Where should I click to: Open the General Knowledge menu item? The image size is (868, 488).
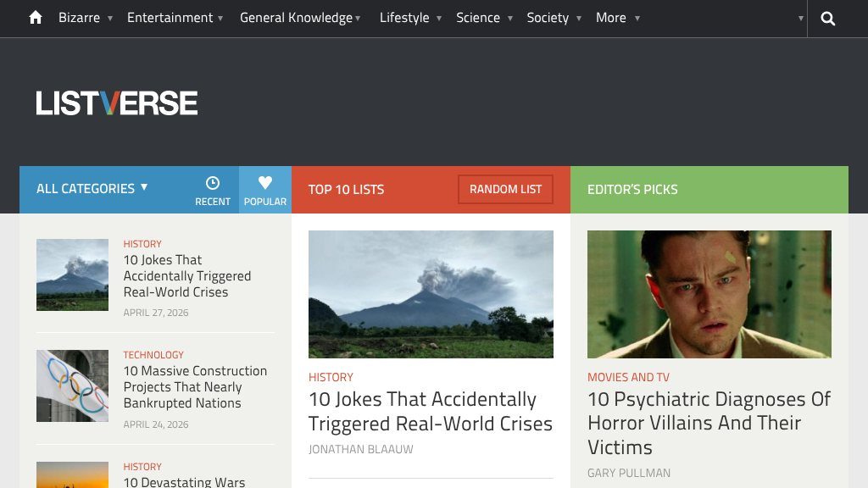click(296, 18)
